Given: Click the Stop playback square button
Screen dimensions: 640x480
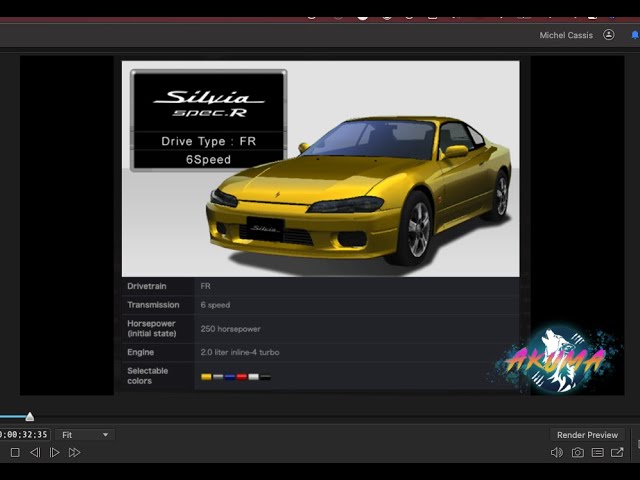Looking at the screenshot, I should pyautogui.click(x=15, y=452).
